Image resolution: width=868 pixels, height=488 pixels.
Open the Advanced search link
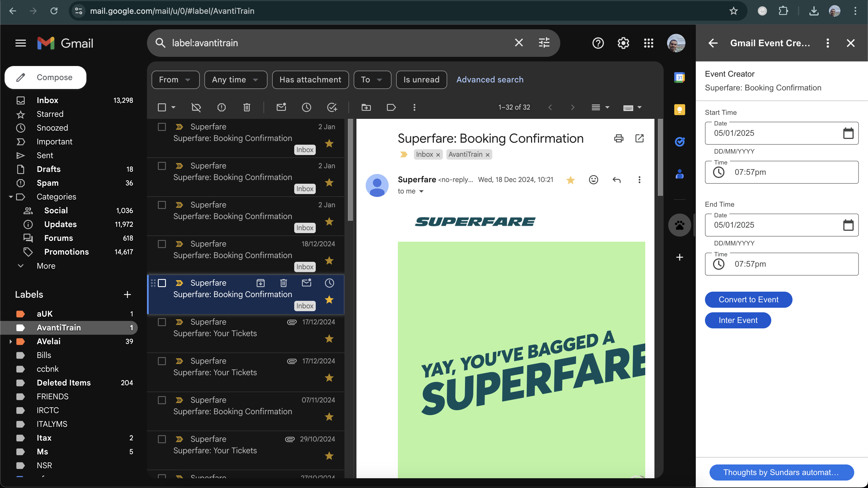[490, 80]
